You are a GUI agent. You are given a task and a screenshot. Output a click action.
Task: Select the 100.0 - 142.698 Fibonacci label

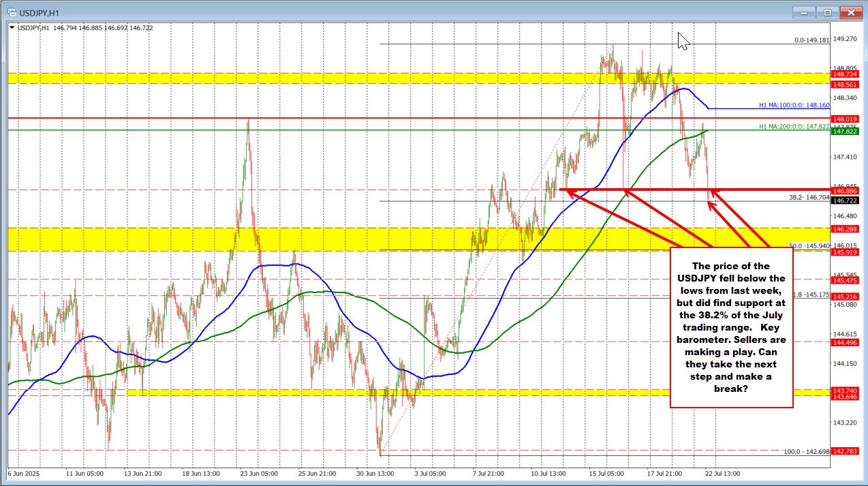(807, 452)
